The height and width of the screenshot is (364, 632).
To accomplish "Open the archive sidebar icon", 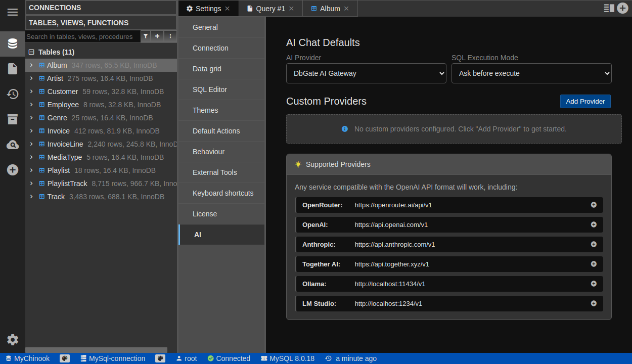I will coord(13,119).
